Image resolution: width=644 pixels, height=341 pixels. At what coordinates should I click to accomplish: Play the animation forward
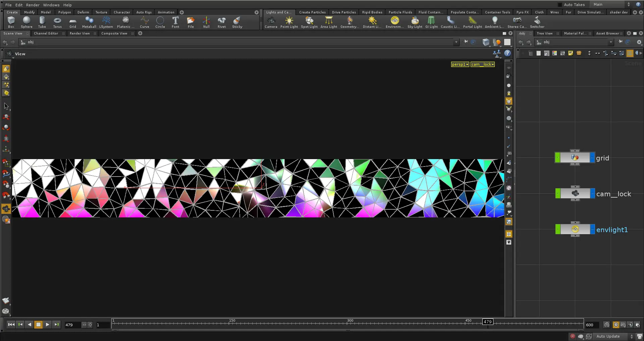[47, 325]
